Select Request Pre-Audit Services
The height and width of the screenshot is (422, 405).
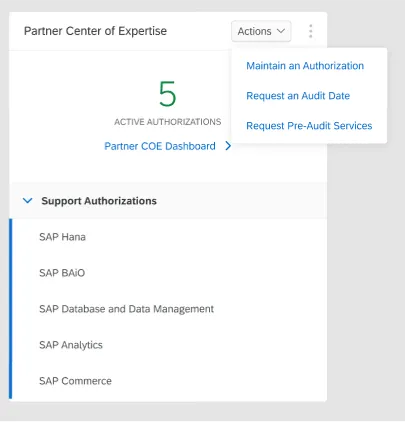tap(309, 126)
